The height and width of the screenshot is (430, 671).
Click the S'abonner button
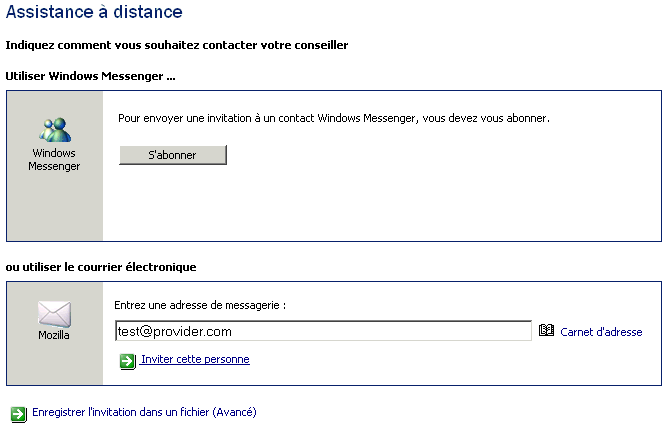point(173,155)
